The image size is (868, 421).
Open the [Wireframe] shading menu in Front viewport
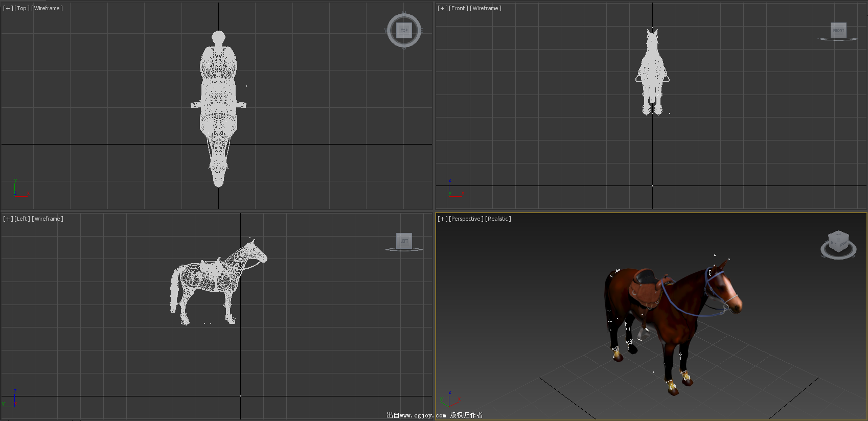pos(486,8)
